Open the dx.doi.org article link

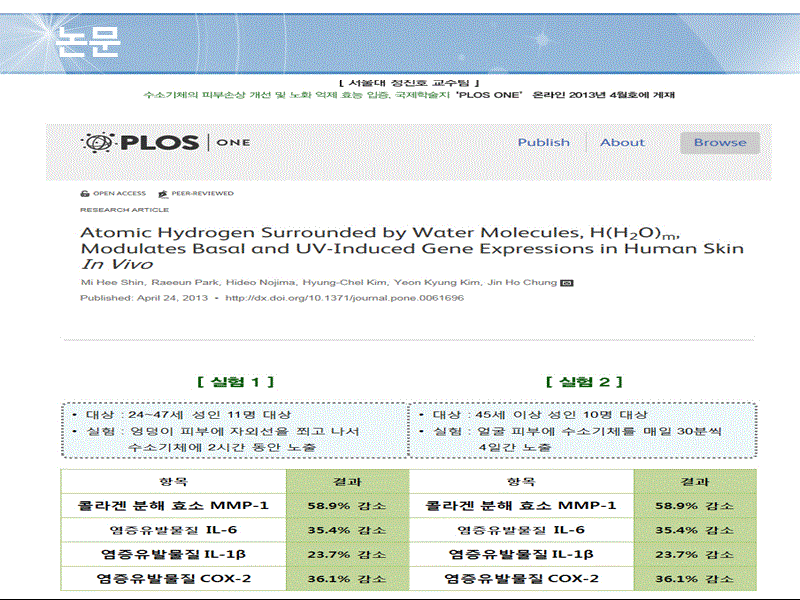tap(344, 298)
